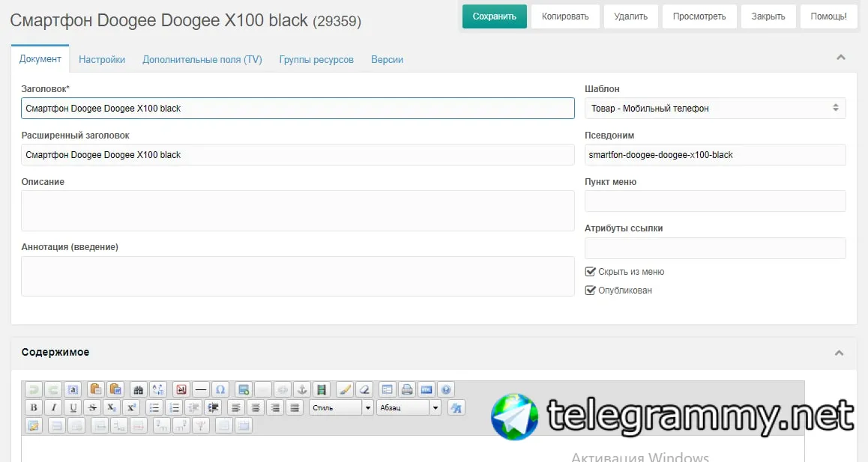Click the Insert Table icon

(x=34, y=425)
